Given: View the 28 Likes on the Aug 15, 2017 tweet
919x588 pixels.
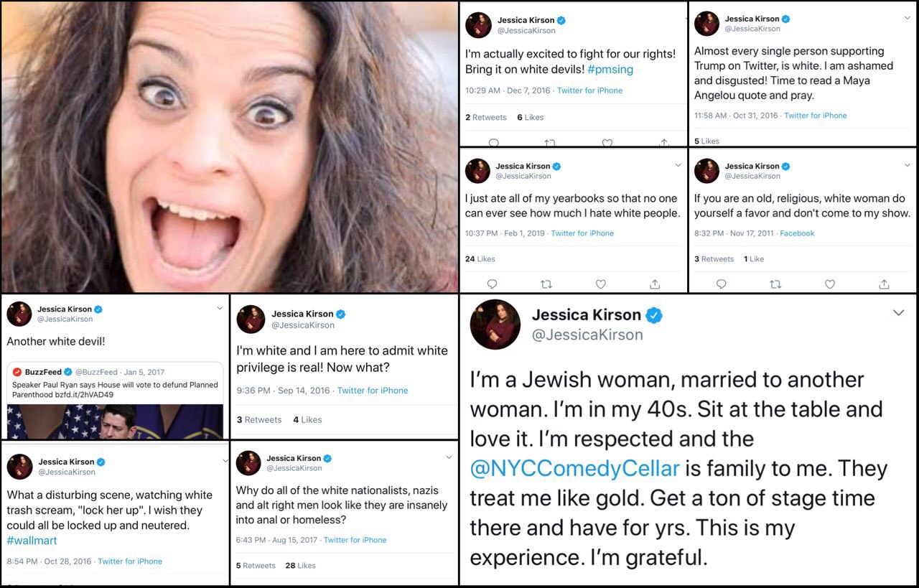Looking at the screenshot, I should click(x=300, y=565).
